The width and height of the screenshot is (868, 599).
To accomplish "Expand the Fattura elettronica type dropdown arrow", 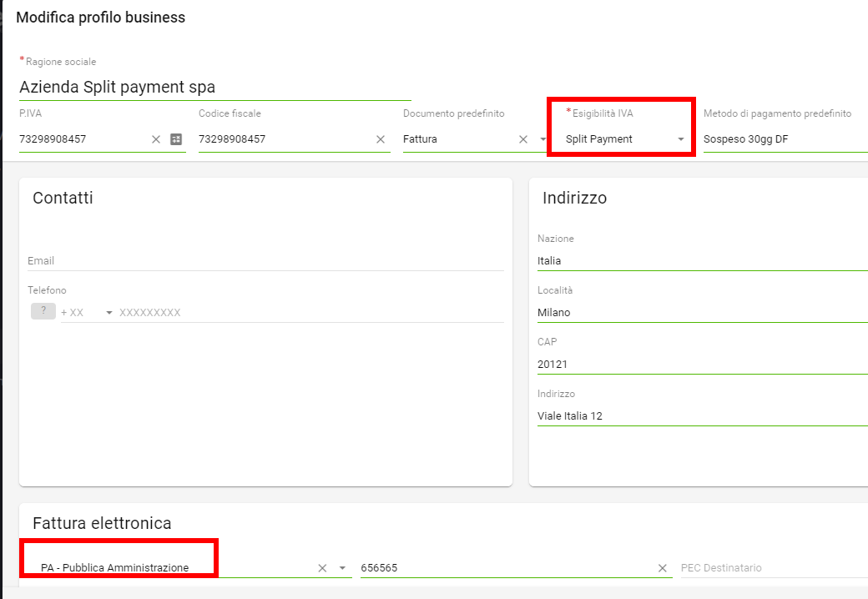I will click(342, 568).
